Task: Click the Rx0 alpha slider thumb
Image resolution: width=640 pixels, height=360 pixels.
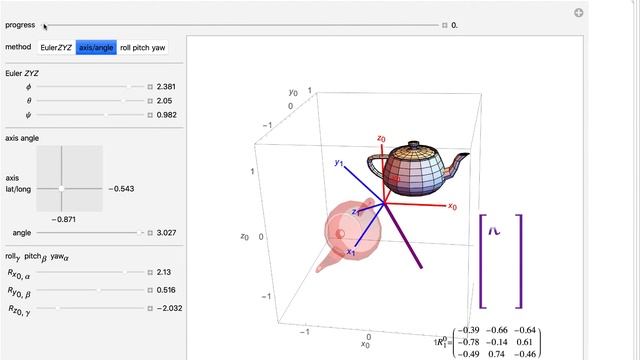Action: (x=125, y=272)
